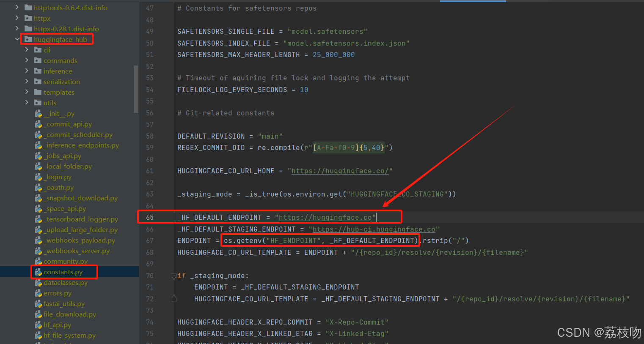Expand the cli folder
The image size is (644, 344).
(27, 49)
